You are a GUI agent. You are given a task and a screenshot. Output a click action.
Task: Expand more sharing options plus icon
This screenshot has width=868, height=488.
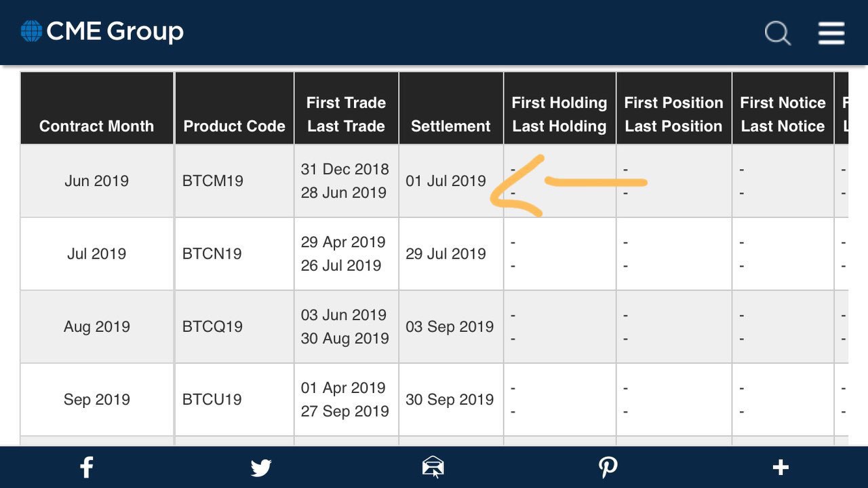click(781, 467)
